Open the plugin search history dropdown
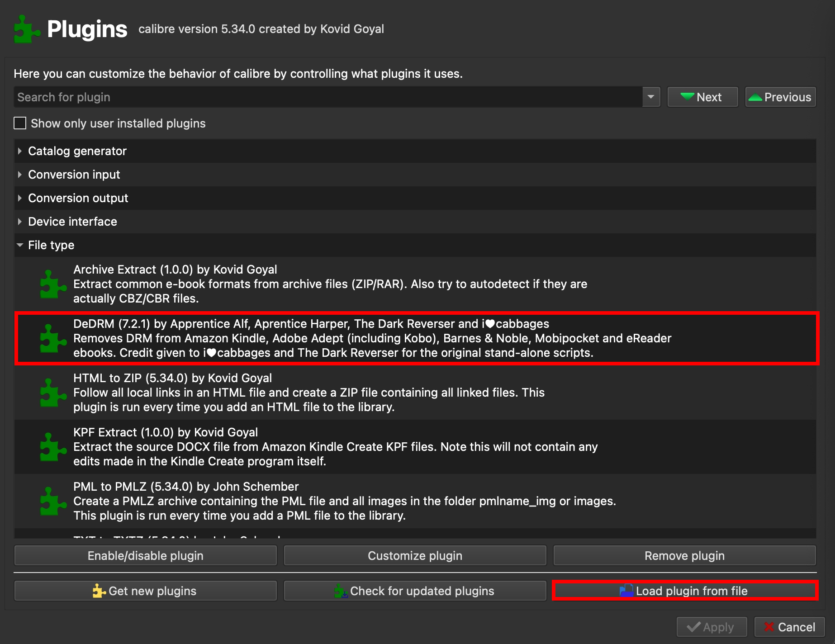 pos(651,97)
